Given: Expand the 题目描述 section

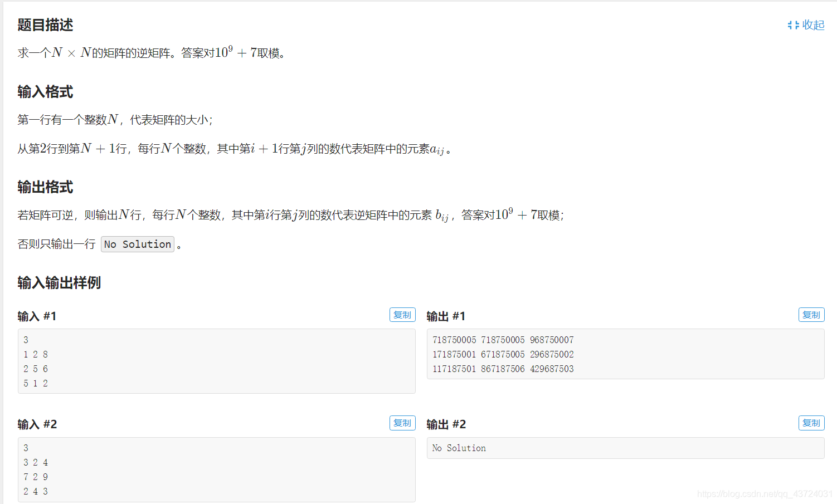Looking at the screenshot, I should (x=45, y=25).
